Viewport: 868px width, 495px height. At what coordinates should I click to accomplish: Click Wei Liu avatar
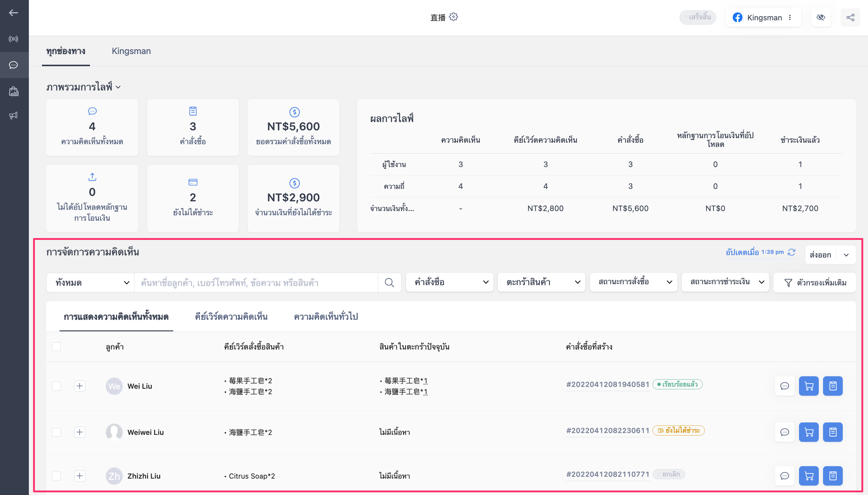click(x=114, y=386)
